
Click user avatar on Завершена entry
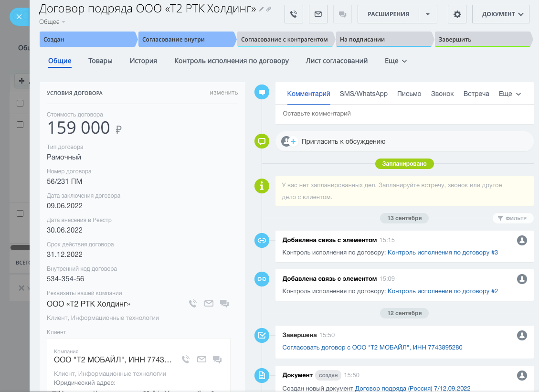(x=522, y=335)
